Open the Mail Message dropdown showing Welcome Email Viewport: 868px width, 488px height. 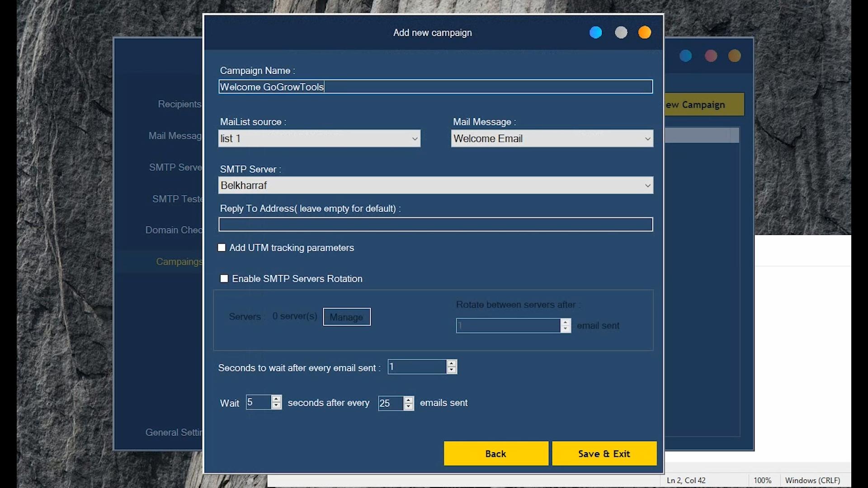(647, 138)
